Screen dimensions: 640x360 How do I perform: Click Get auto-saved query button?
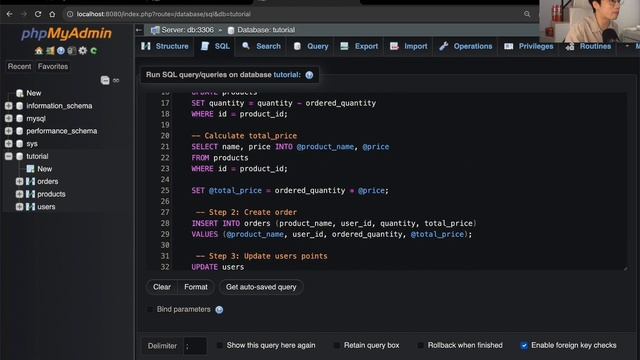(x=261, y=287)
